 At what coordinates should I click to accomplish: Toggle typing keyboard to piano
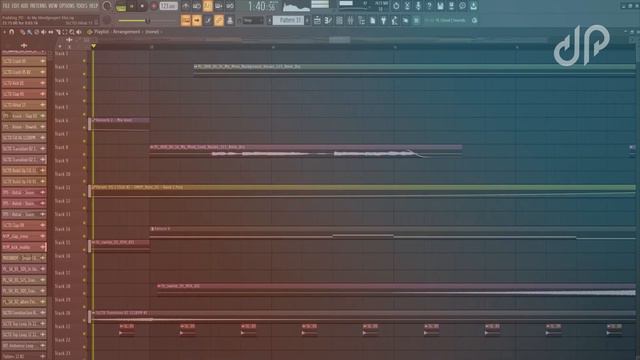pos(186,20)
